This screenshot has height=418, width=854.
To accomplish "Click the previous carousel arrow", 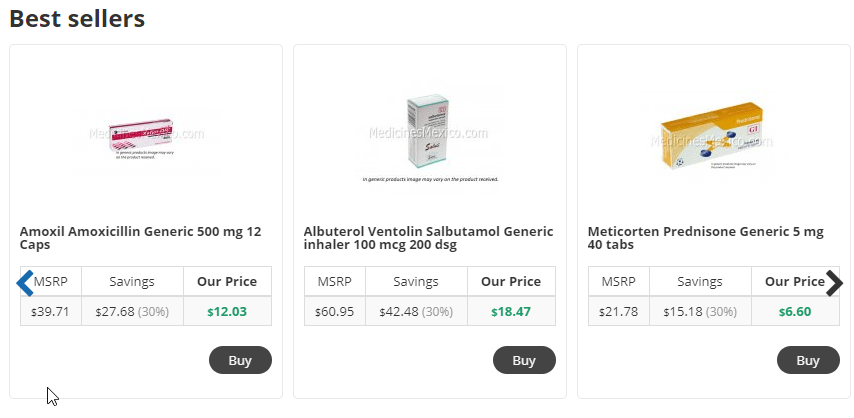I will tap(25, 283).
